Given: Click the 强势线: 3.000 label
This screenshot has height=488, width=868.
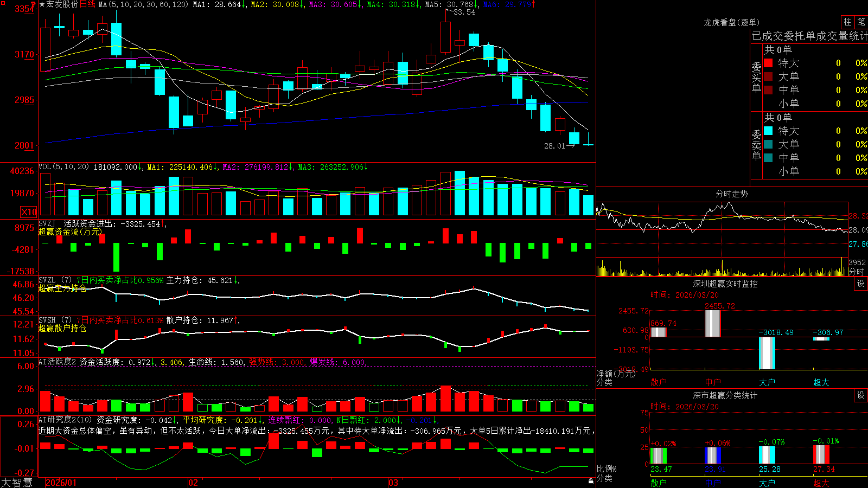Looking at the screenshot, I should tap(277, 362).
